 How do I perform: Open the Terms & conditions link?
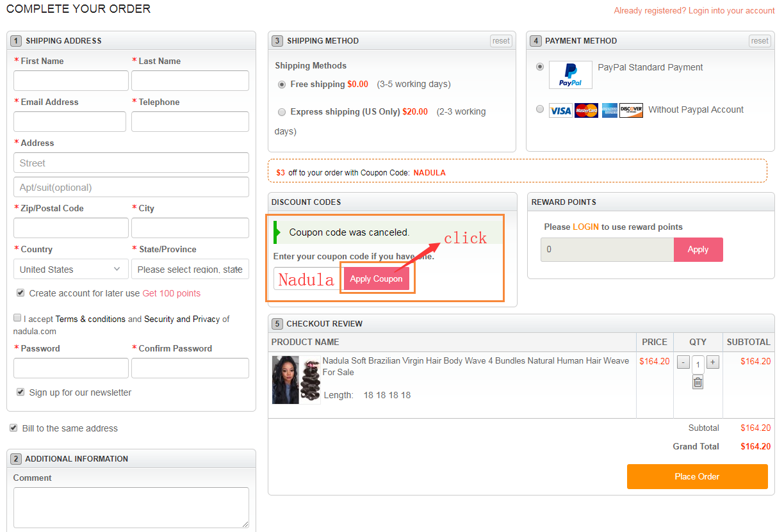coord(90,319)
